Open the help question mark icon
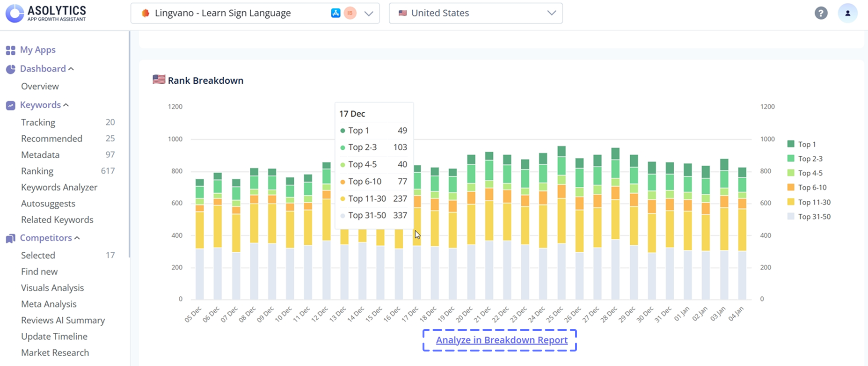868x366 pixels. point(821,13)
